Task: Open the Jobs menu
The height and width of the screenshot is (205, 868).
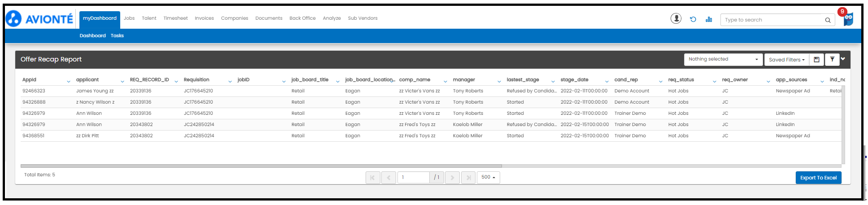Action: click(129, 18)
